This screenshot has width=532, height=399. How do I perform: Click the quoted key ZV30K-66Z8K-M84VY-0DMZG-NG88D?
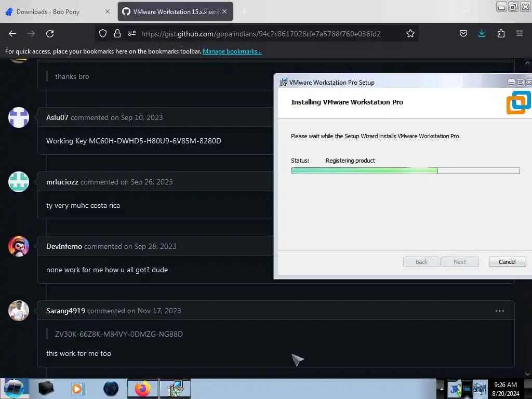[x=119, y=334]
